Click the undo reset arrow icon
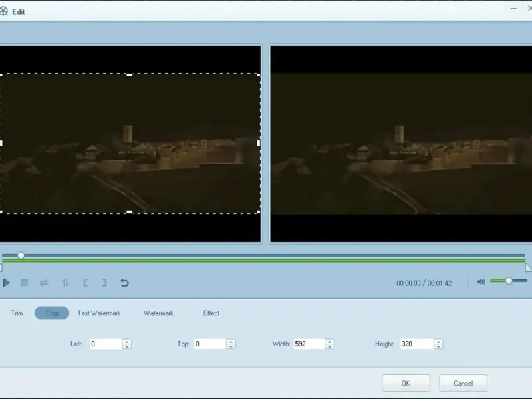532x399 pixels. tap(124, 283)
